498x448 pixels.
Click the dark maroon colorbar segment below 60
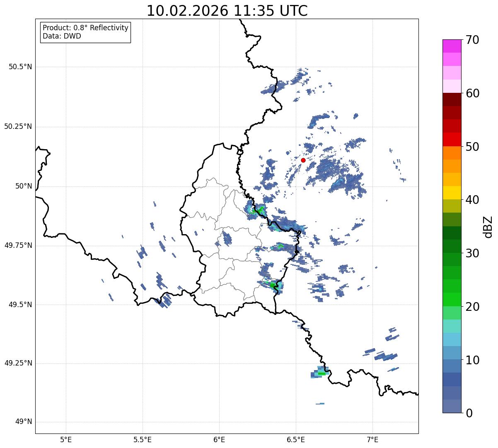click(452, 100)
